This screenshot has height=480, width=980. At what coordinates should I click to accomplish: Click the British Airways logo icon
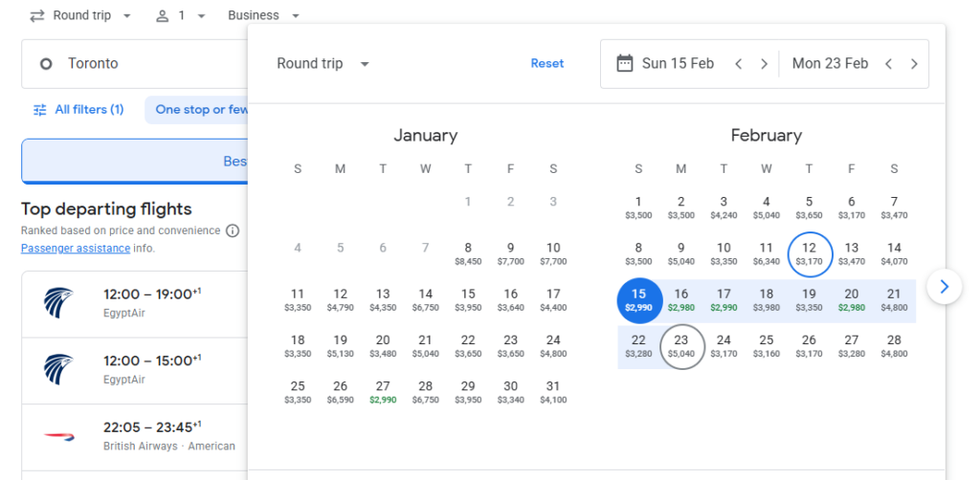(x=58, y=437)
